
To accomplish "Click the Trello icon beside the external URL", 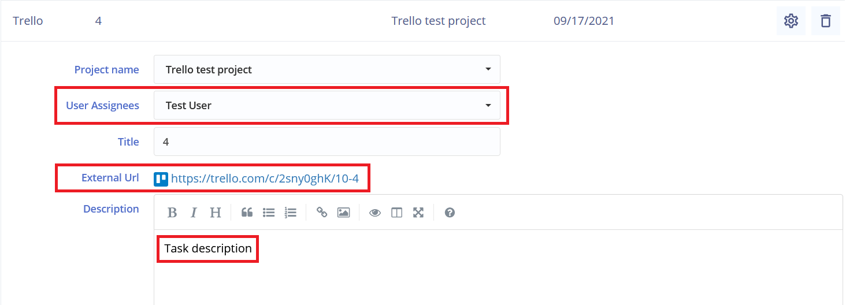I will 161,179.
